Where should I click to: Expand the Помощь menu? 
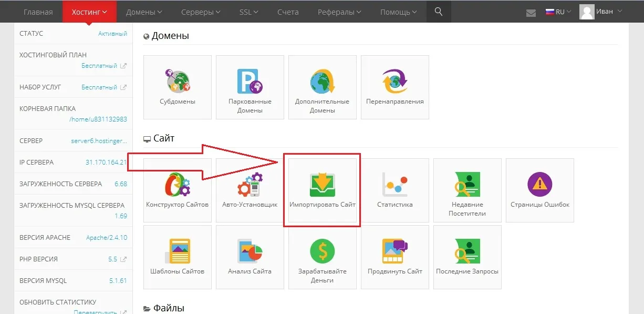click(398, 12)
